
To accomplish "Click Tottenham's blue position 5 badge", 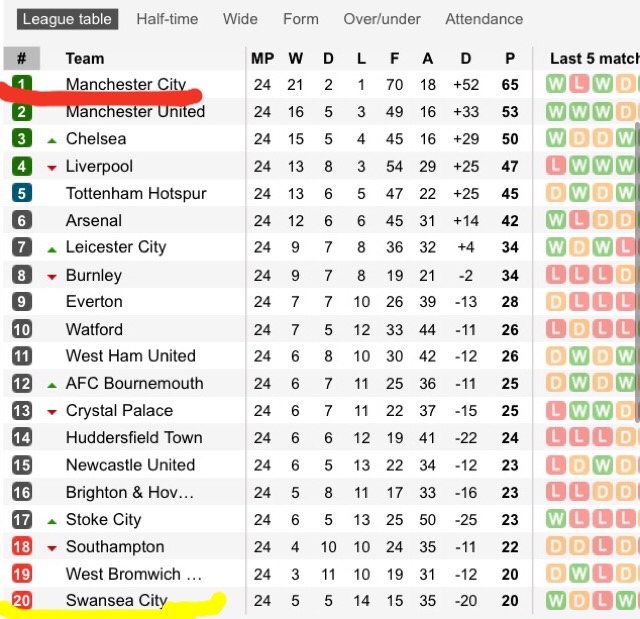I will coord(22,193).
